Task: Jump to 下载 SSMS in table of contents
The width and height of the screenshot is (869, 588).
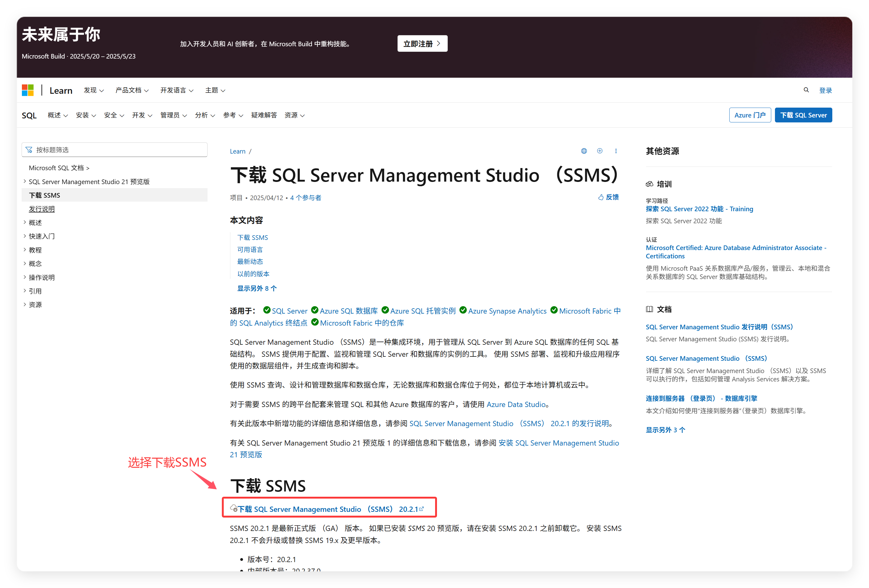Action: pyautogui.click(x=252, y=237)
